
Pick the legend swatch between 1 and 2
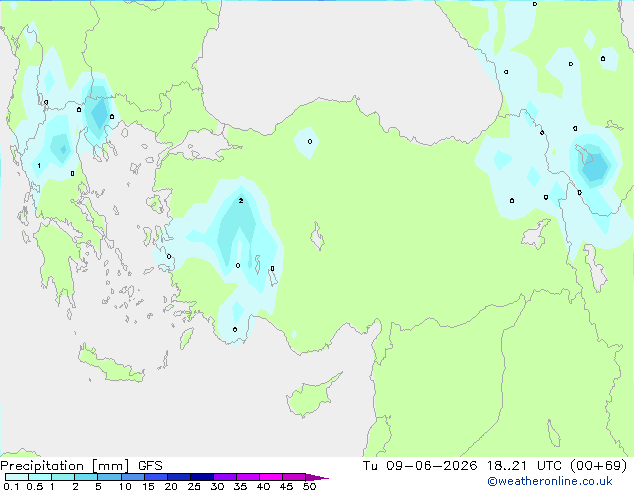pyautogui.click(x=63, y=477)
